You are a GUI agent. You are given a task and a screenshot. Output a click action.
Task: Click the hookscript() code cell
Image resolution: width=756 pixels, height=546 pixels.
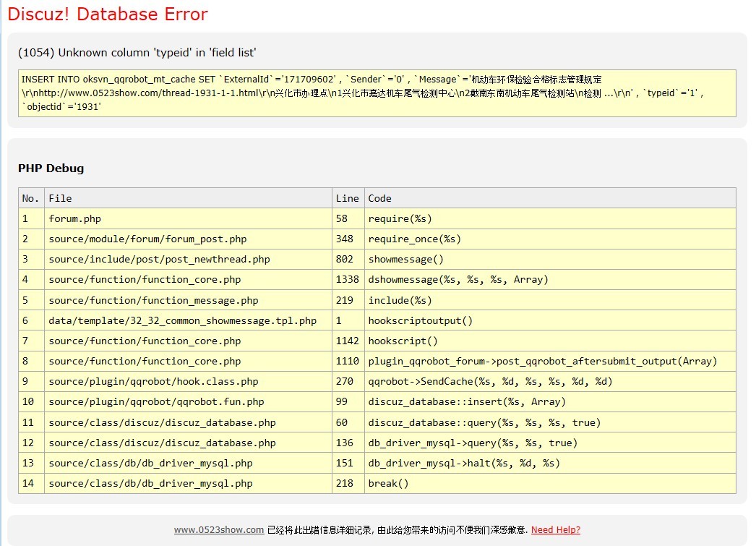[550, 341]
